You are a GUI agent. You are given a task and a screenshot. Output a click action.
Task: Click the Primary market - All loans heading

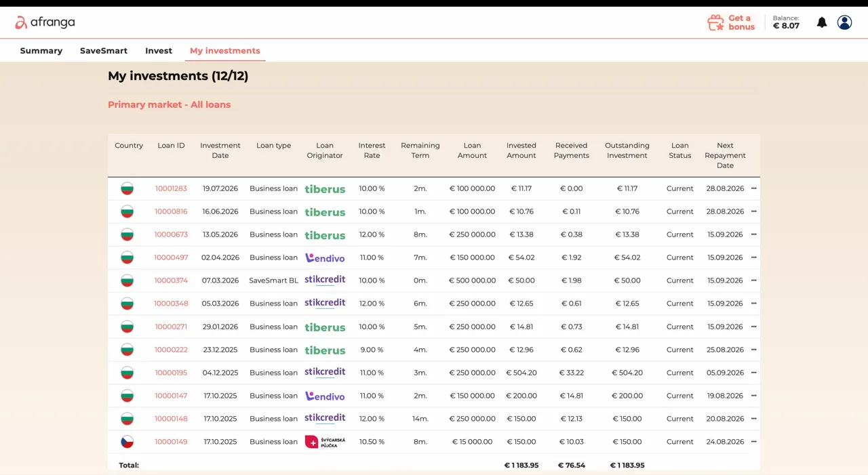click(170, 105)
